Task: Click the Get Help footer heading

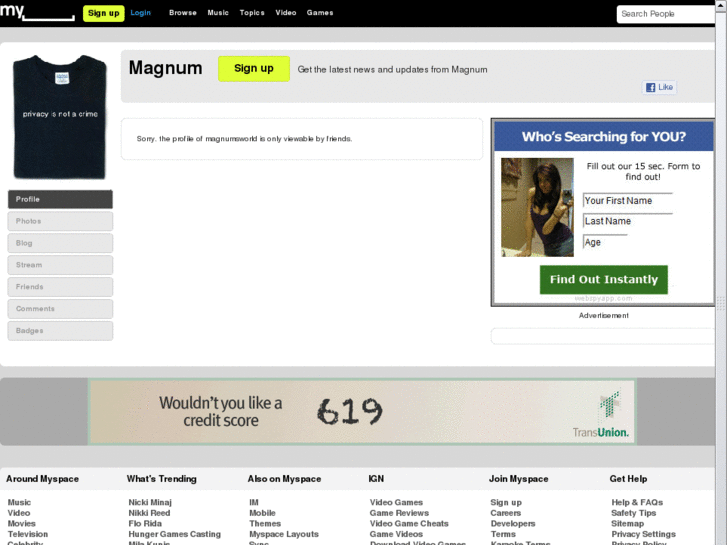Action: point(628,479)
